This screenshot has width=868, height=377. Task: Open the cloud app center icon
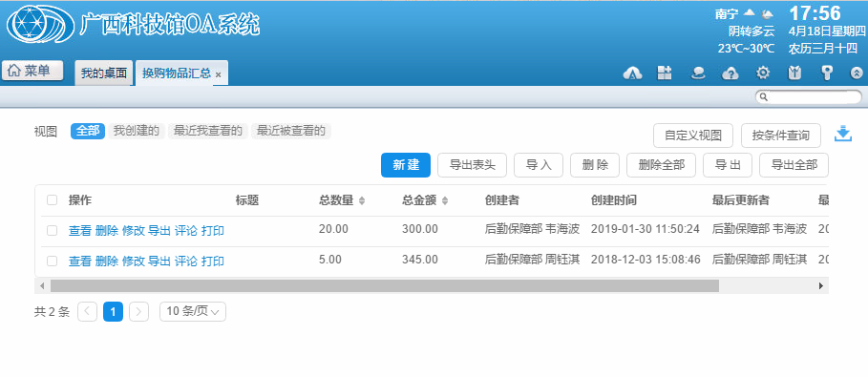pos(632,73)
